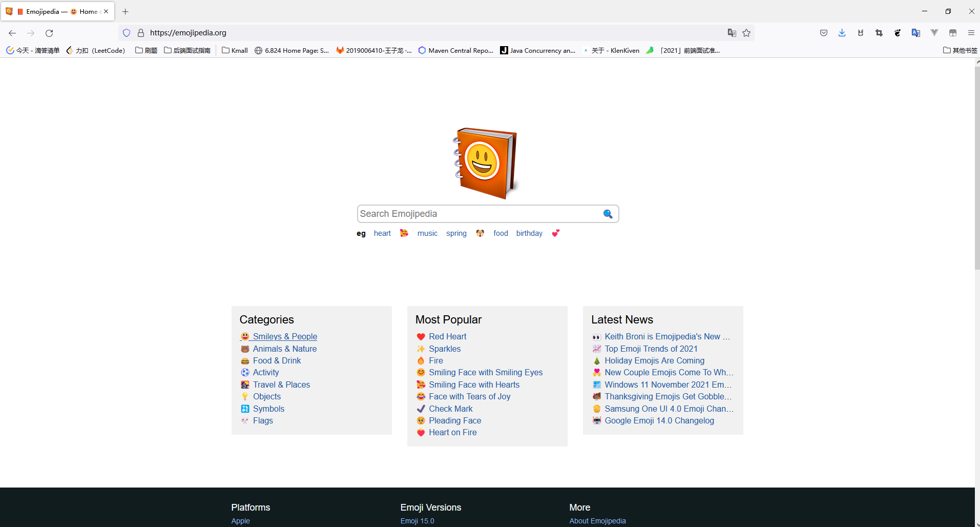Open the Kmall bookmark folder
Image resolution: width=980 pixels, height=527 pixels.
pos(235,50)
